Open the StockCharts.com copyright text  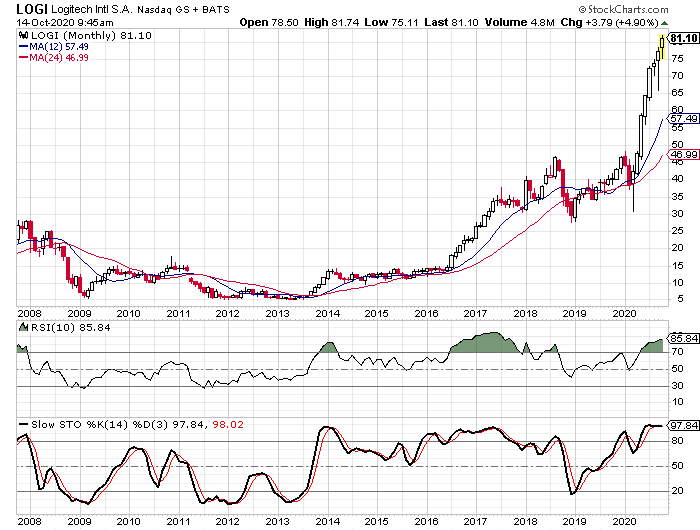(x=624, y=9)
